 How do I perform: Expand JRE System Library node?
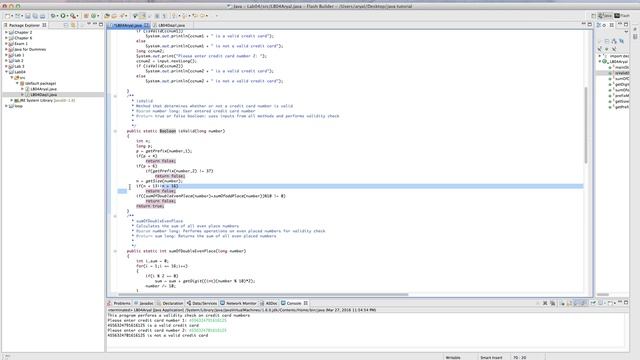11,100
